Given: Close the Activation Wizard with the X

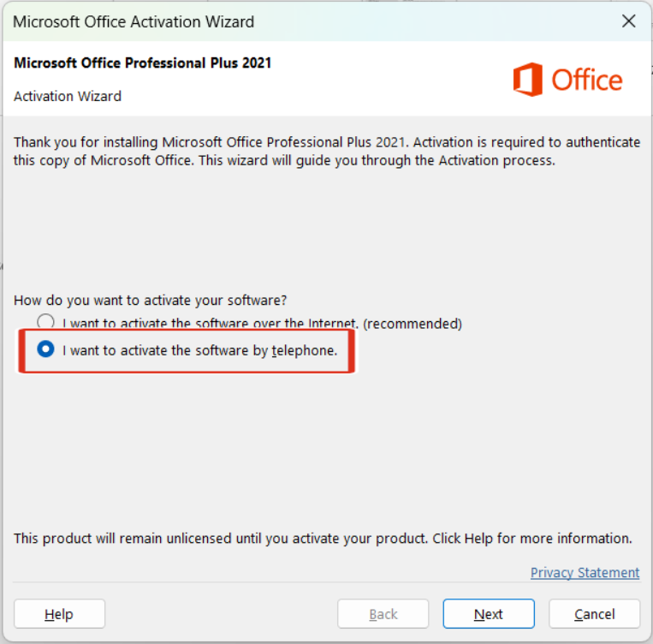Looking at the screenshot, I should [629, 21].
